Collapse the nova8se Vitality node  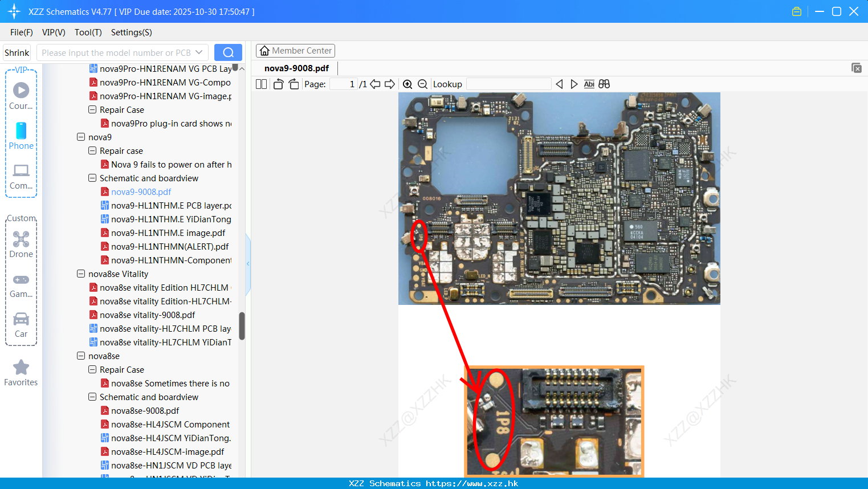[x=81, y=274]
